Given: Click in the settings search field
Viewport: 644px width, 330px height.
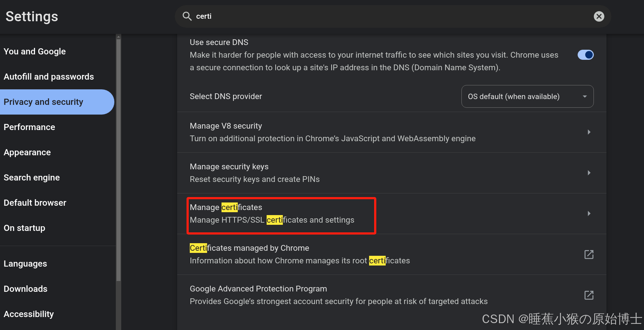Looking at the screenshot, I should [x=361, y=16].
